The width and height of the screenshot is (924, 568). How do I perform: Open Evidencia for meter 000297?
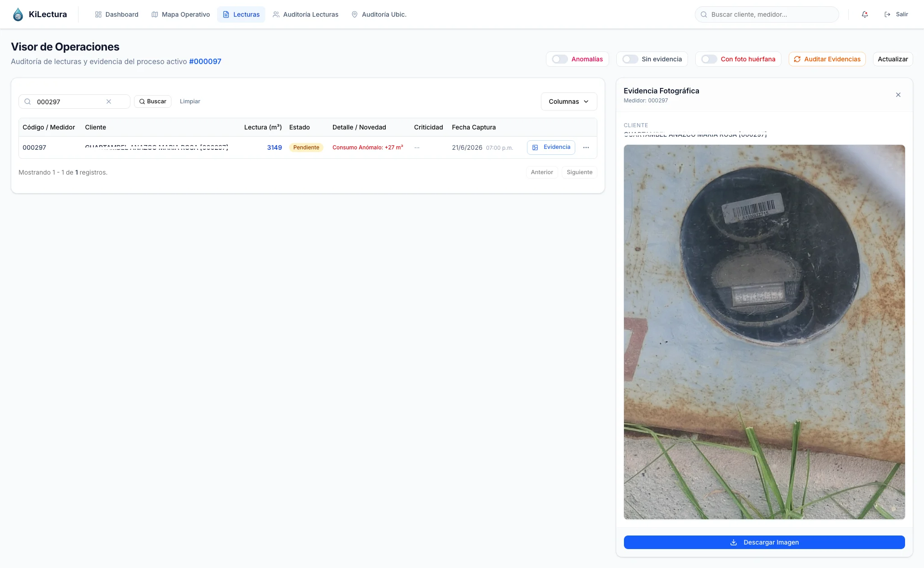[x=551, y=147]
